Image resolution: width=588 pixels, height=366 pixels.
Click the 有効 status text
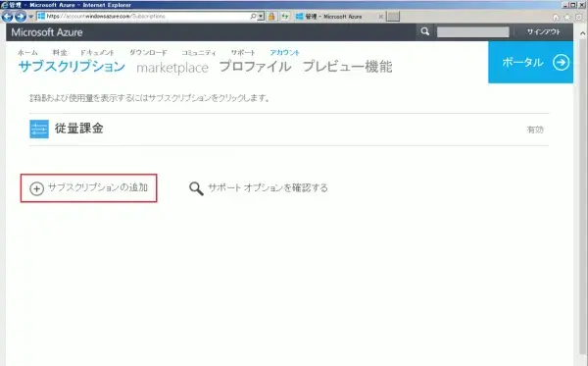pos(535,130)
